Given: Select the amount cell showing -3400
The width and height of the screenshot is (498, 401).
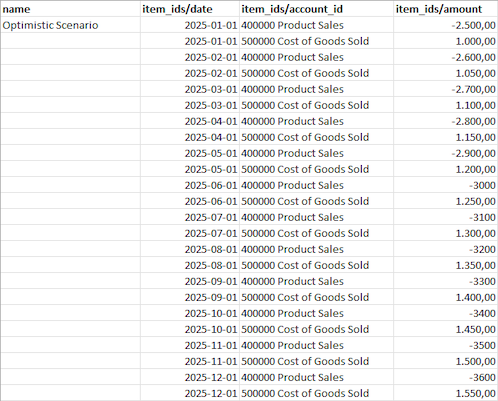Looking at the screenshot, I should pyautogui.click(x=445, y=313).
